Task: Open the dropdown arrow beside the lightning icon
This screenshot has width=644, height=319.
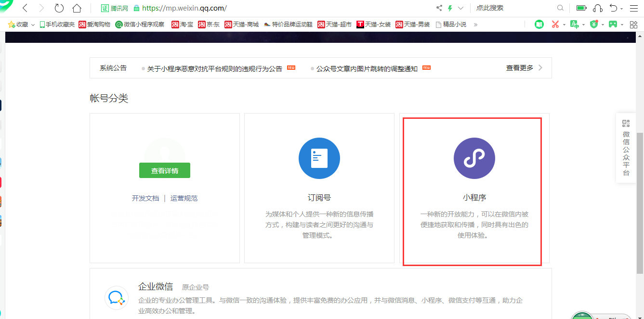Action: click(461, 8)
